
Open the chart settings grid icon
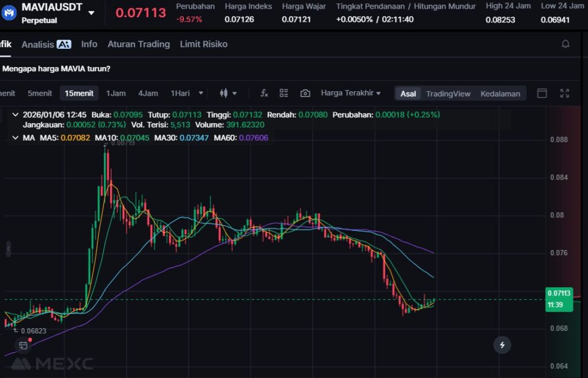pos(284,93)
